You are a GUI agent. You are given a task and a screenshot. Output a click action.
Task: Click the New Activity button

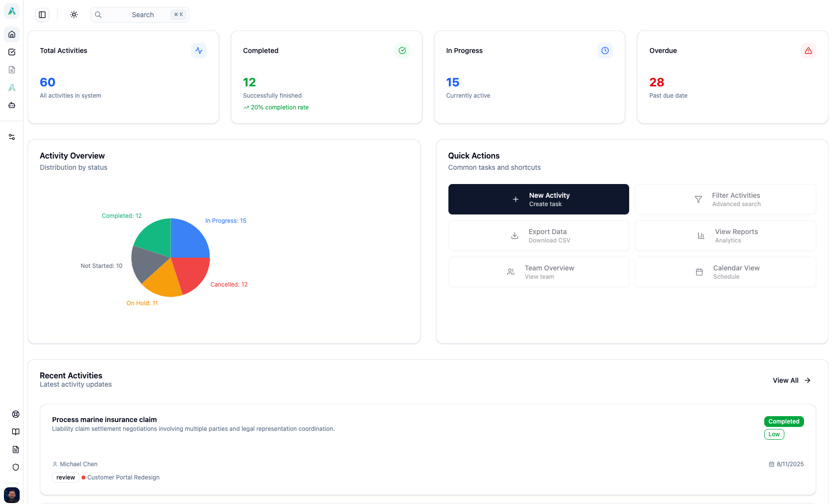(538, 199)
